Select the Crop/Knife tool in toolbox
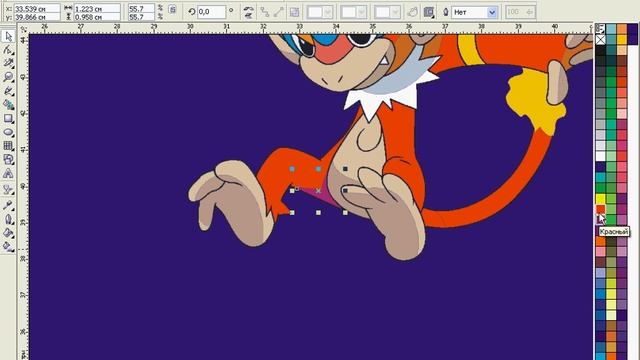Viewport: 640px width, 360px height. tap(8, 64)
